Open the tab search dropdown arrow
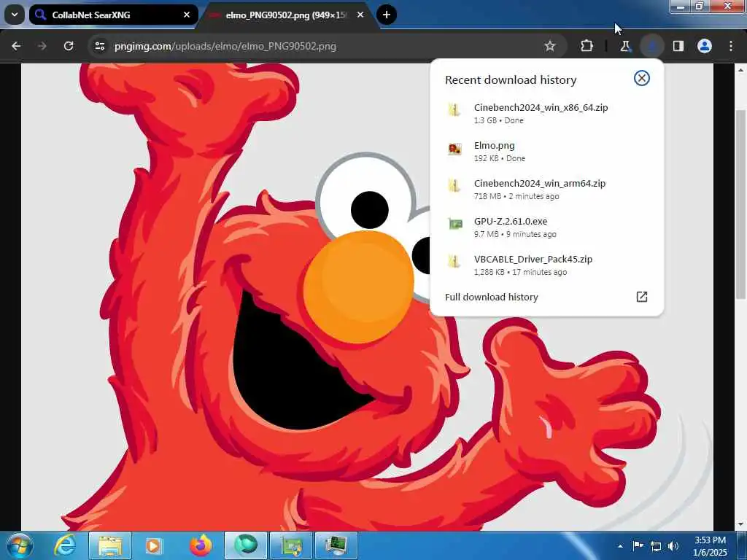 (x=15, y=15)
